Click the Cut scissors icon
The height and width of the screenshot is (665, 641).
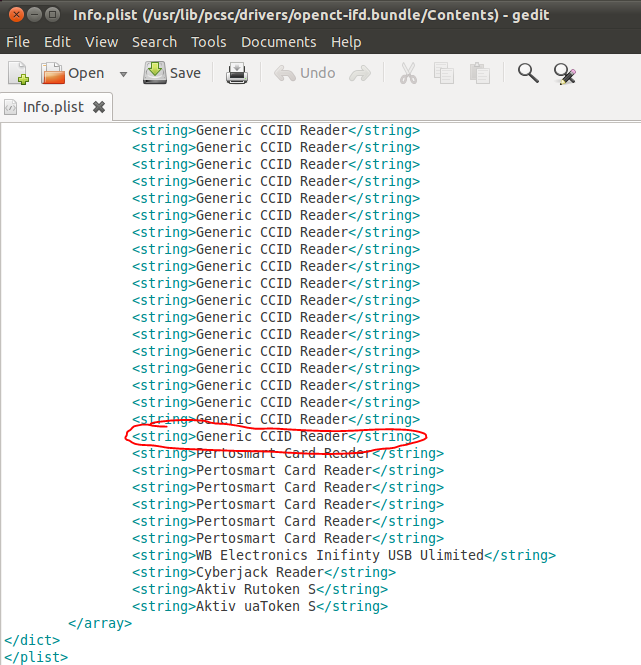[x=408, y=73]
